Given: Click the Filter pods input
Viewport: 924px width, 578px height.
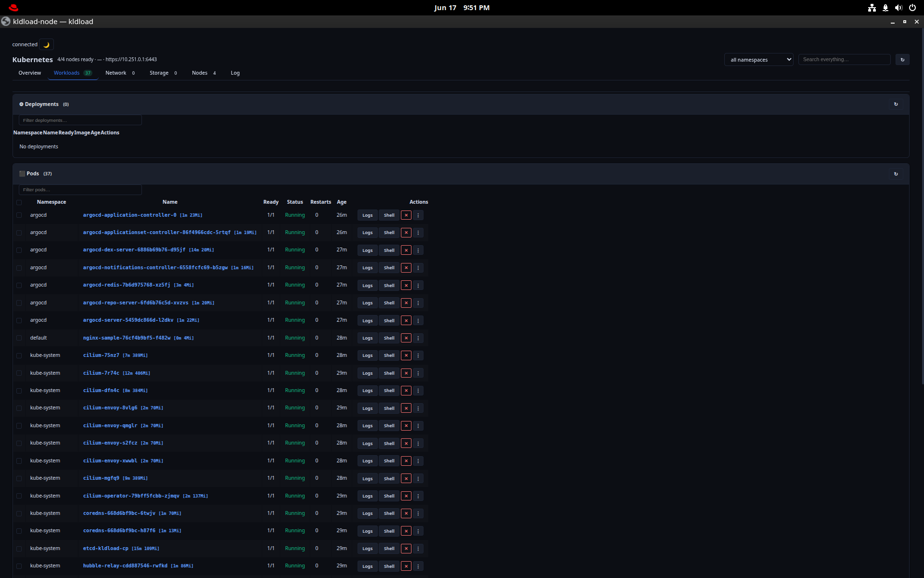Looking at the screenshot, I should pyautogui.click(x=80, y=190).
